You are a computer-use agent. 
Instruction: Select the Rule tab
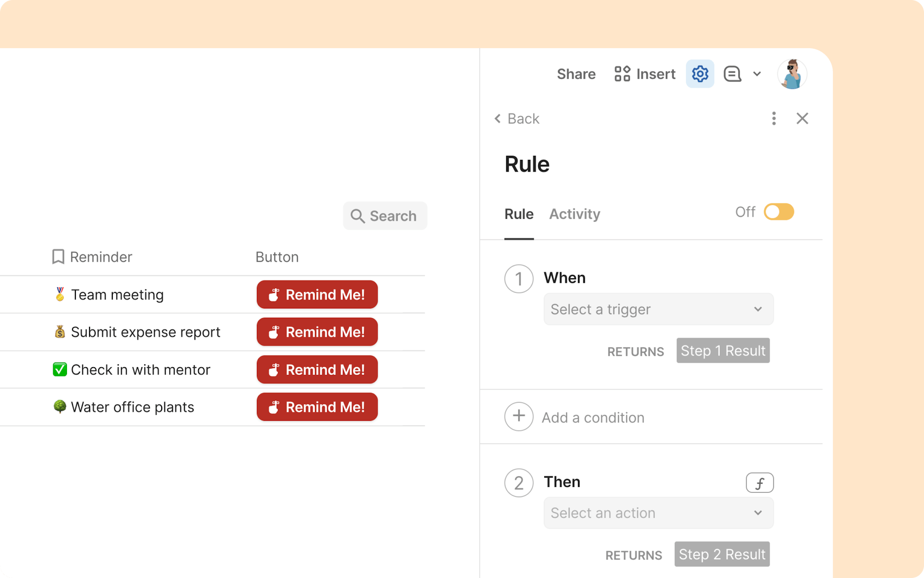coord(519,214)
